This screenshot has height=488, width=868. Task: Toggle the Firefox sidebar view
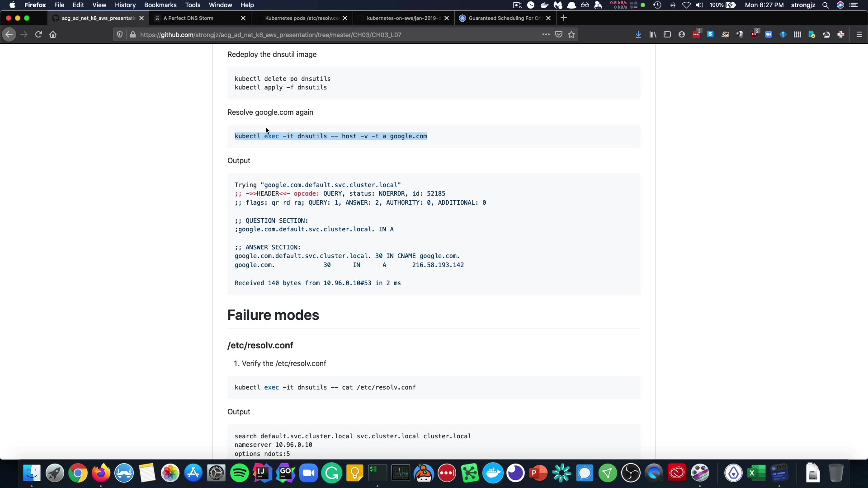(667, 34)
